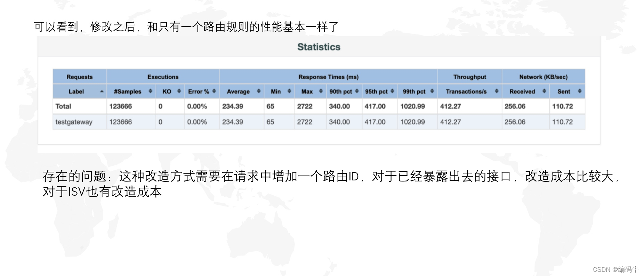Click sort icon beside Transactions/s
The height and width of the screenshot is (276, 644).
[497, 91]
